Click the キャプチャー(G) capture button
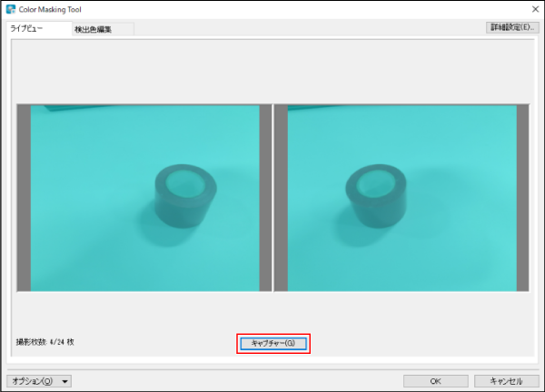 (273, 343)
